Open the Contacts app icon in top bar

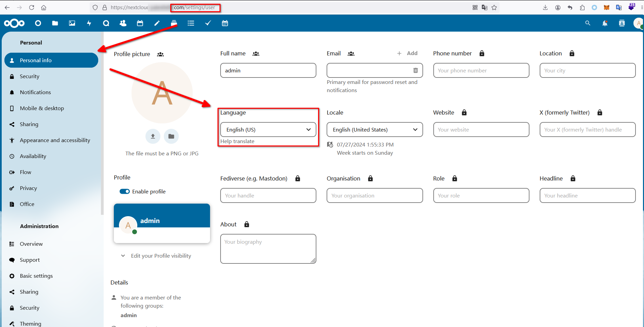(x=123, y=23)
